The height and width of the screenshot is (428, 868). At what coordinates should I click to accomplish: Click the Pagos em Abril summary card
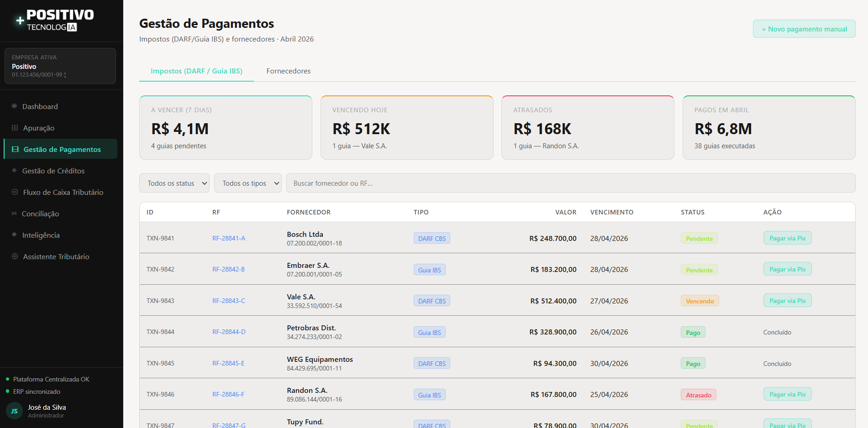pyautogui.click(x=769, y=127)
